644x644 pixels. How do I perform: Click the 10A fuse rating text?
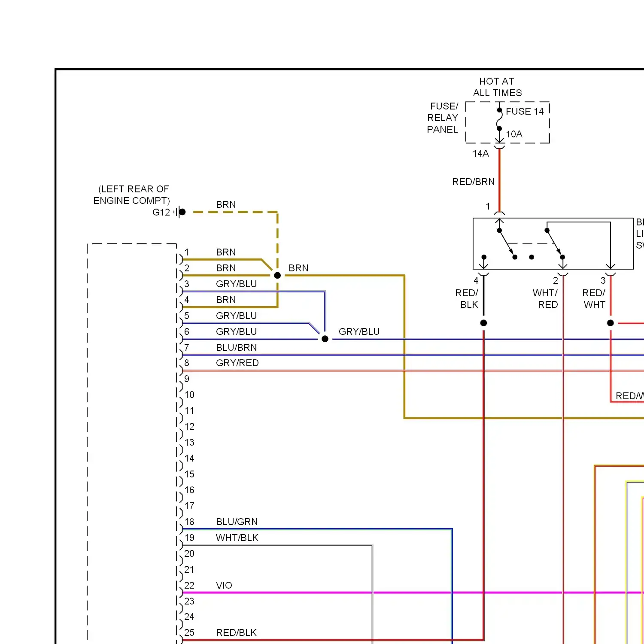click(x=514, y=134)
